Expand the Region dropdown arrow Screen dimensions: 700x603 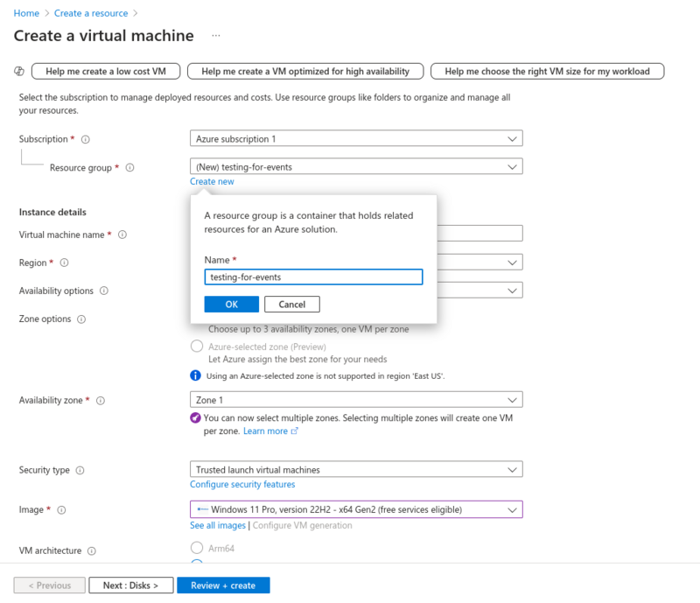pyautogui.click(x=512, y=263)
